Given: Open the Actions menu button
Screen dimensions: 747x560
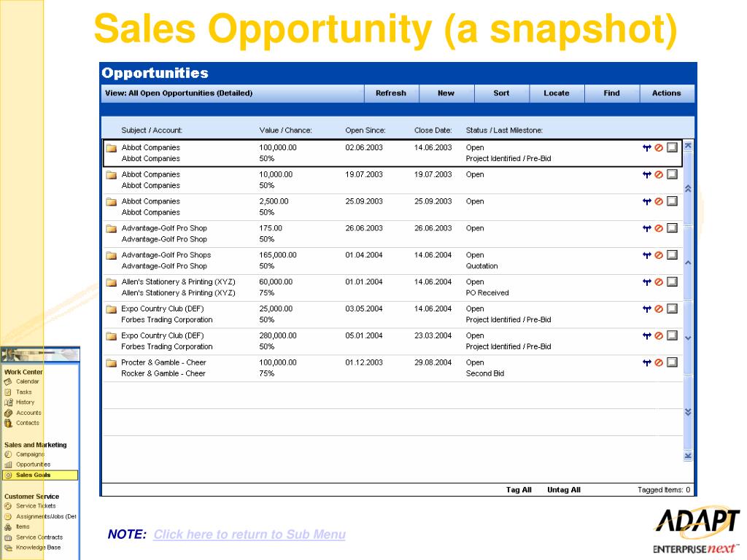Looking at the screenshot, I should (x=667, y=93).
